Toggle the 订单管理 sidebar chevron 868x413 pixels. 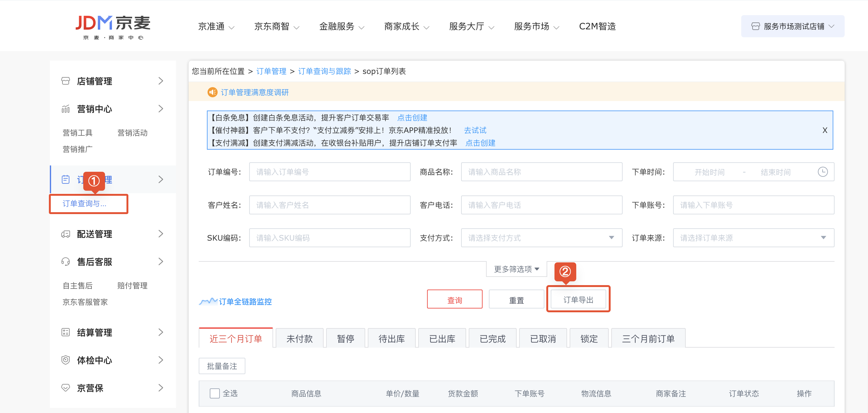[x=161, y=180]
